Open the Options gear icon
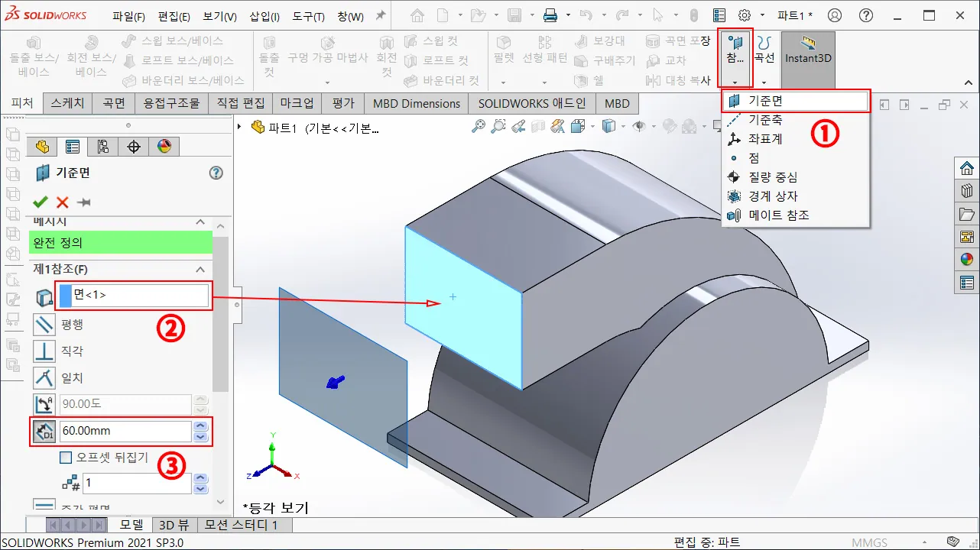The width and height of the screenshot is (980, 550). pos(745,15)
